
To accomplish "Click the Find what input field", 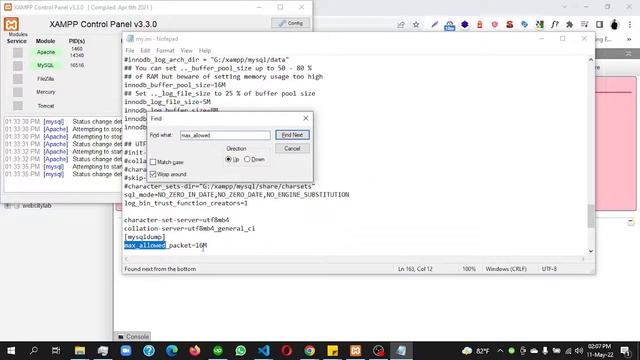I will pos(225,135).
